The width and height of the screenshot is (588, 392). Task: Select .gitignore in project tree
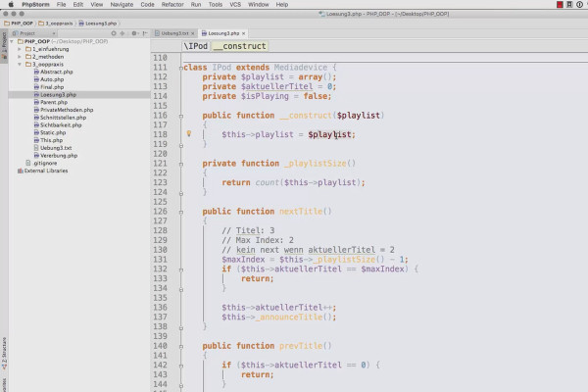45,164
